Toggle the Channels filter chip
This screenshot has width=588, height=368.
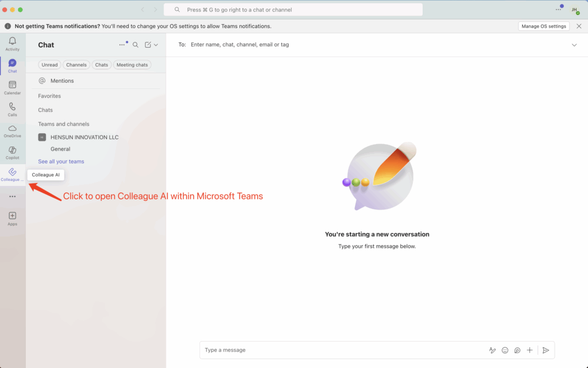pos(76,65)
